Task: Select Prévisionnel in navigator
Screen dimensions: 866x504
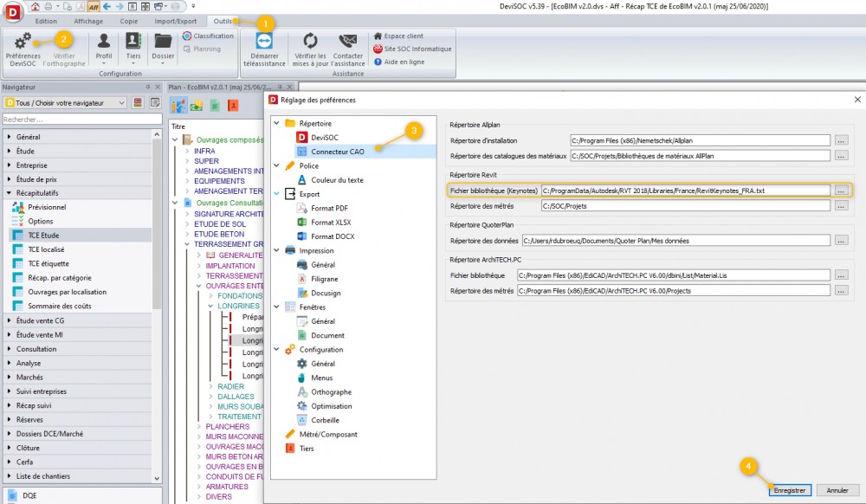Action: coord(47,207)
